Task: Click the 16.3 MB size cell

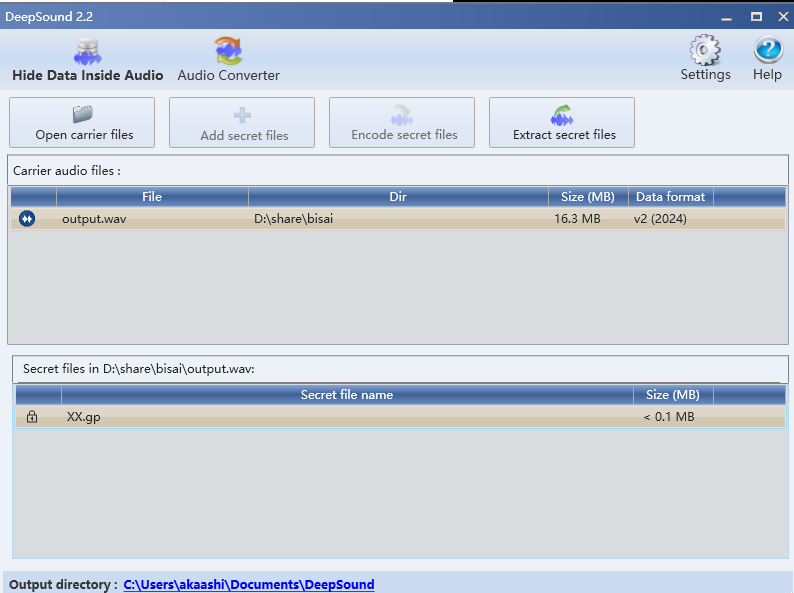Action: 577,219
